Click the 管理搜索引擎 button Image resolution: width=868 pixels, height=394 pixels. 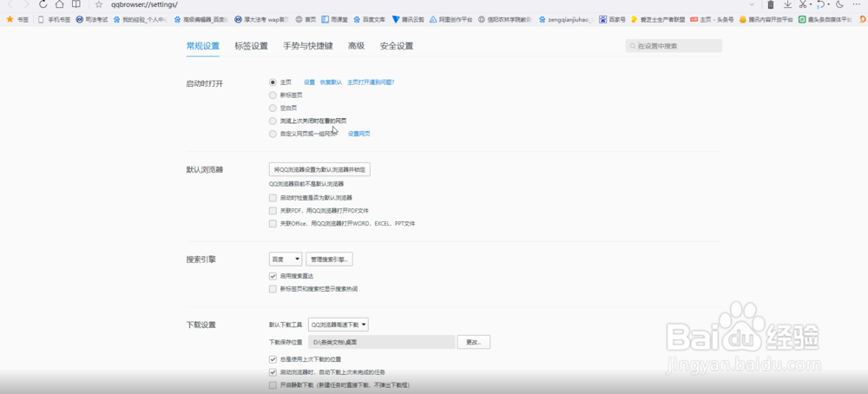point(329,259)
